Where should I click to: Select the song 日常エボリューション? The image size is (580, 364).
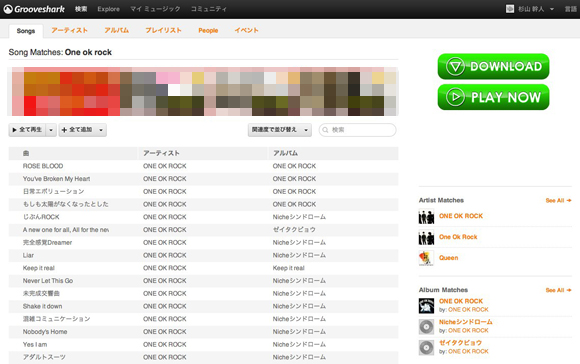(x=53, y=192)
